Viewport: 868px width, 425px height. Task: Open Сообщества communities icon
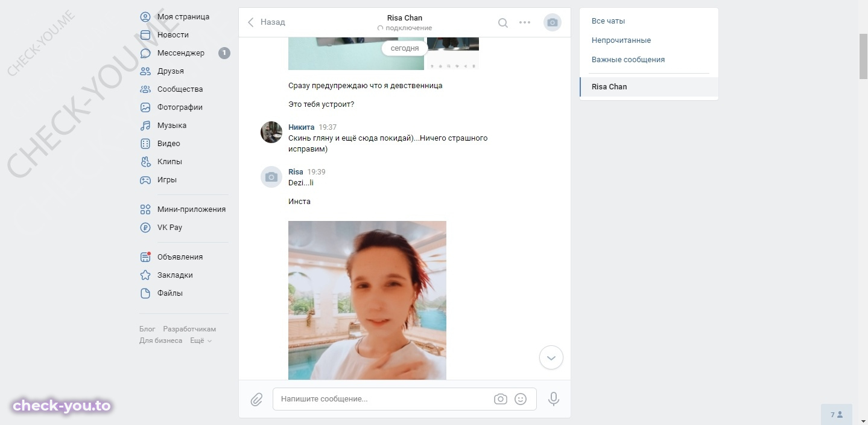click(x=145, y=89)
